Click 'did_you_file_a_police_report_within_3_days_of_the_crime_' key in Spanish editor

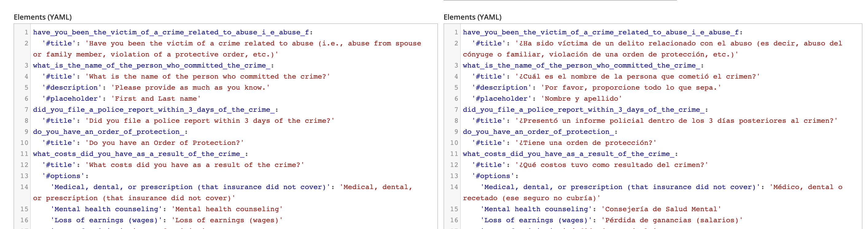tap(583, 110)
